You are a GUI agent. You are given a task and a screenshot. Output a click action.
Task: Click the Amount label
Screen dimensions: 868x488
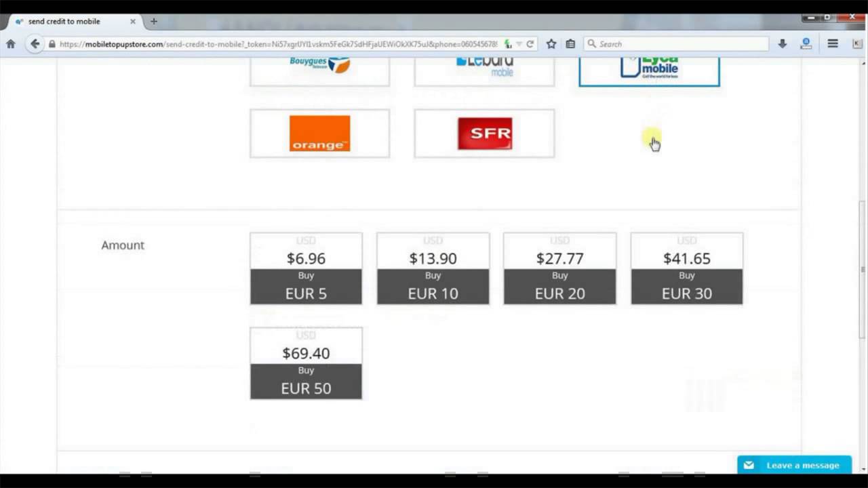click(x=123, y=245)
